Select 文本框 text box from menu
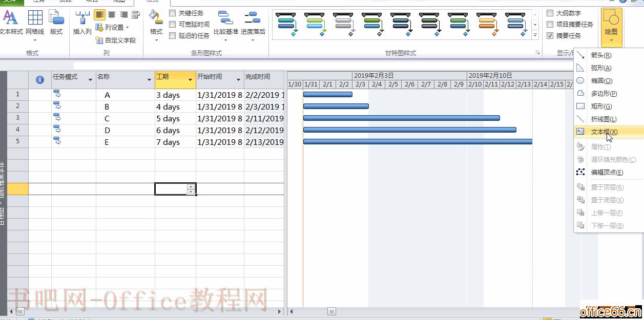 pos(609,132)
